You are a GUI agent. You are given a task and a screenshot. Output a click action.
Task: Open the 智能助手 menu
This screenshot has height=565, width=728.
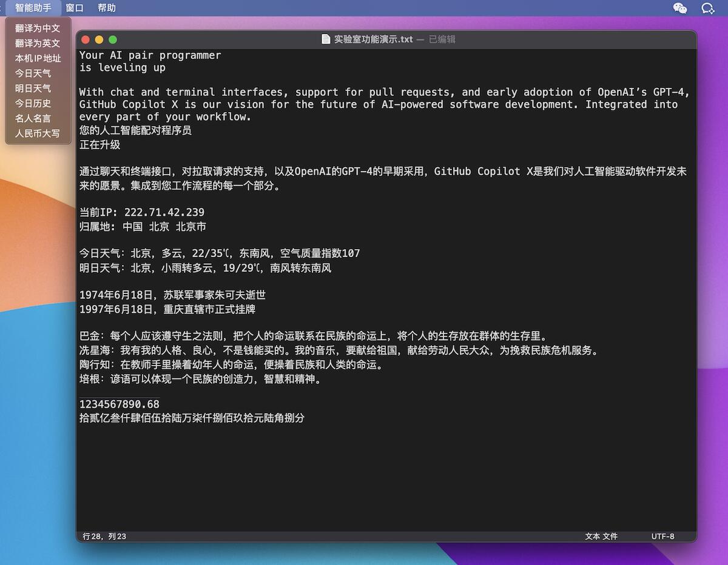[x=33, y=8]
